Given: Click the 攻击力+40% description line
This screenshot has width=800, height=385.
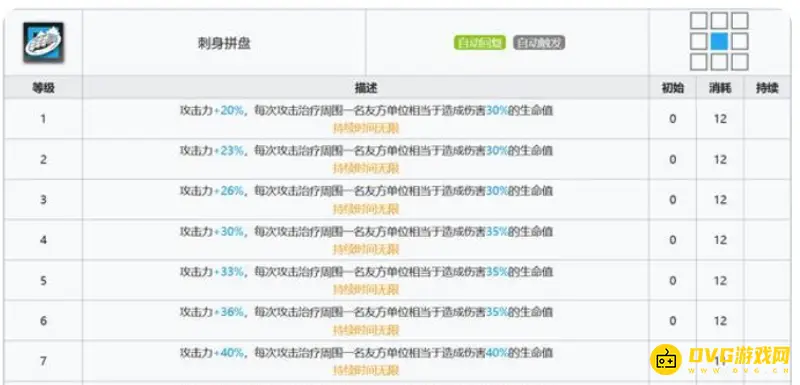Looking at the screenshot, I should [366, 352].
